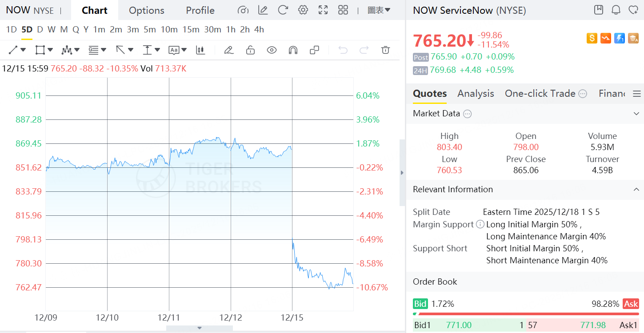Select the magnet snap drawing tool
Screen dimensions: 644x333
[x=293, y=50]
